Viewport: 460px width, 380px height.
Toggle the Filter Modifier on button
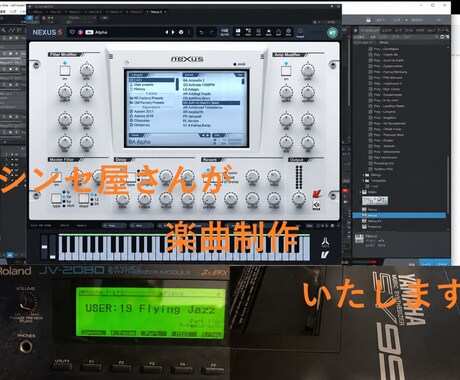tap(65, 71)
